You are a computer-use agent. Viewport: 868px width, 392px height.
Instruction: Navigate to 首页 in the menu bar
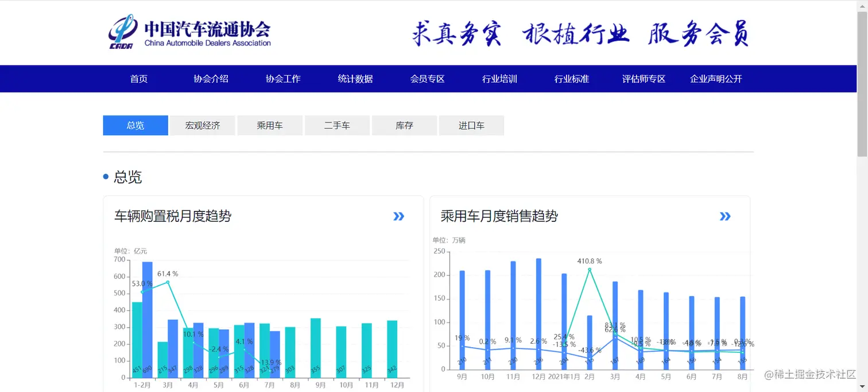click(138, 79)
